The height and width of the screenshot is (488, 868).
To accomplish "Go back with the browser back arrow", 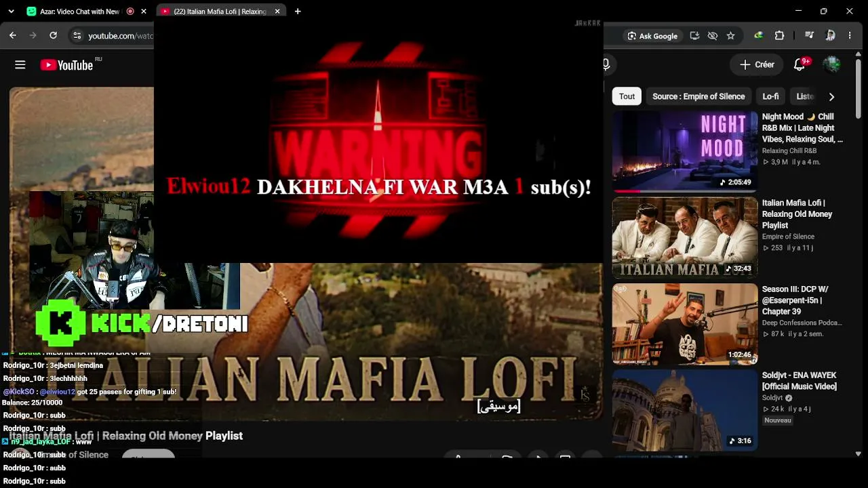I will 13,35.
